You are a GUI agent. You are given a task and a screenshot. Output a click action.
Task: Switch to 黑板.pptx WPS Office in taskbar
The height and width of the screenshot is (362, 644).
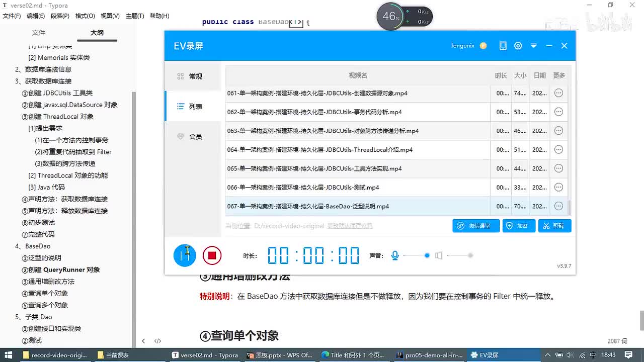(x=280, y=355)
